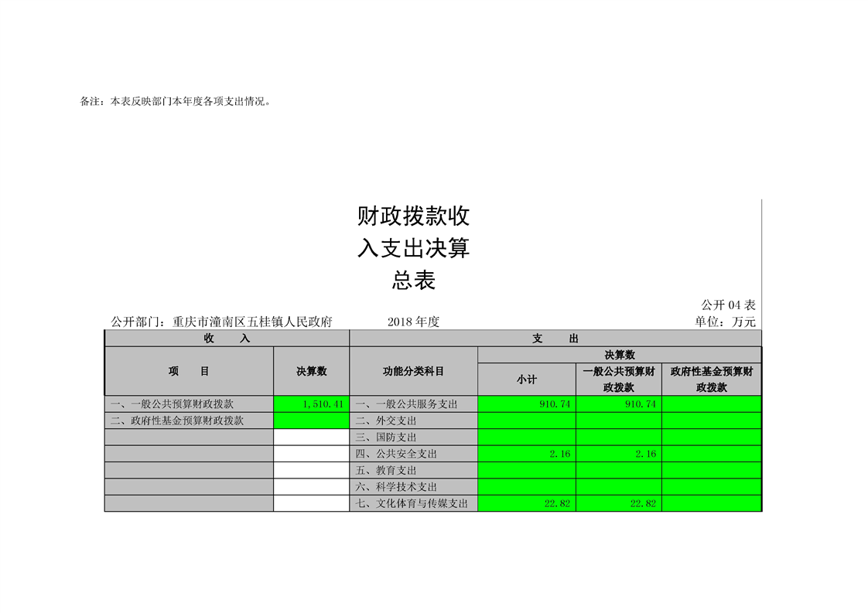Viewport: 868px width, 613px height.
Task: Click the label 公开04表
Action: [x=729, y=305]
